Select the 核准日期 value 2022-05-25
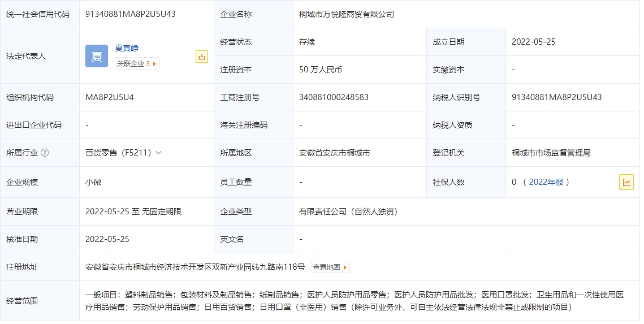 pyautogui.click(x=107, y=239)
